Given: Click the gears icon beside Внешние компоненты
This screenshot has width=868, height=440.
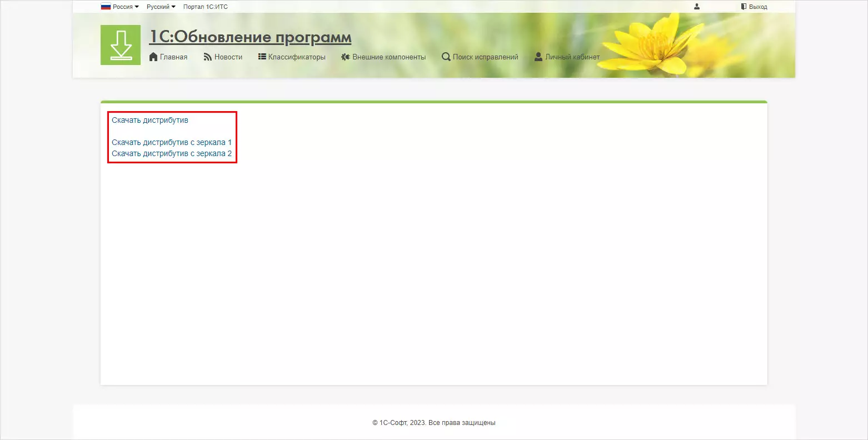Looking at the screenshot, I should click(x=346, y=57).
